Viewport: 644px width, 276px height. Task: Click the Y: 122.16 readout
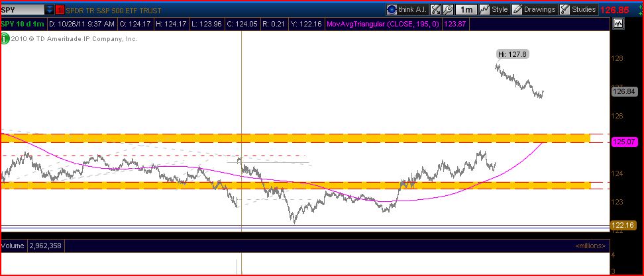click(305, 24)
